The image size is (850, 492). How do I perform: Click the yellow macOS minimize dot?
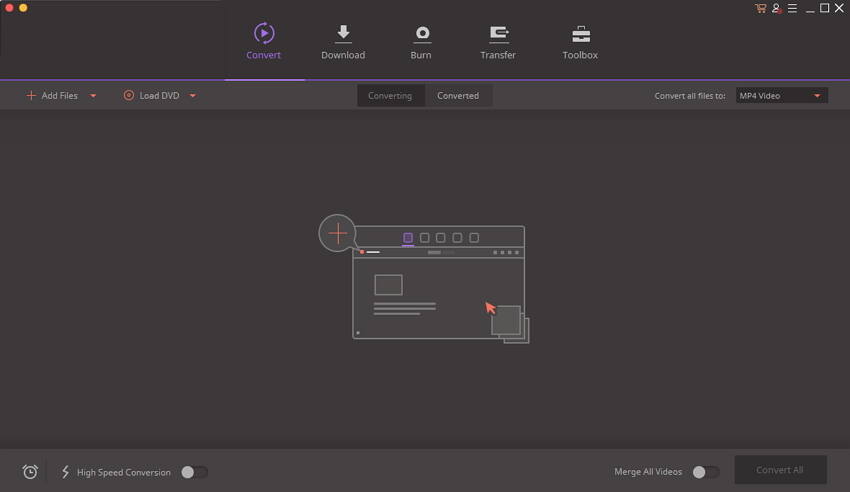[23, 8]
